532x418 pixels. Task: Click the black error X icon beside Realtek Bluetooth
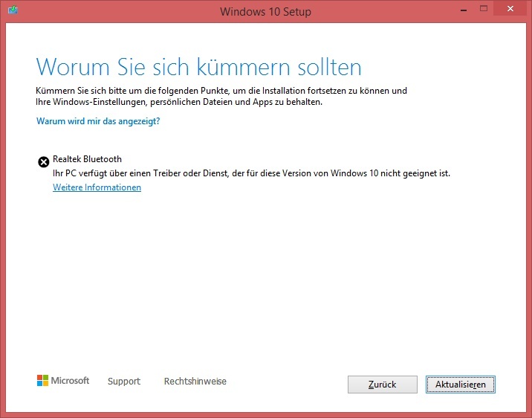(x=43, y=162)
